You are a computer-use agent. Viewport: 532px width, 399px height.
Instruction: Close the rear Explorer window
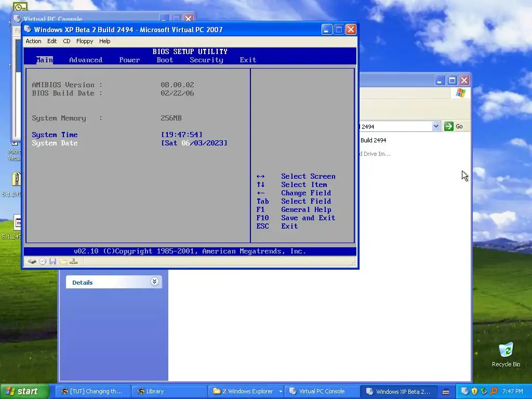coord(464,81)
